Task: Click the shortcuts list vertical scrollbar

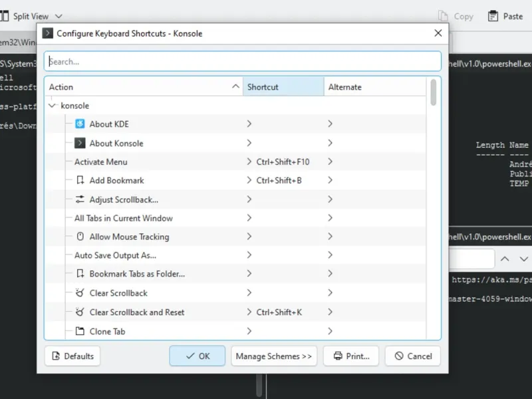Action: pos(434,92)
